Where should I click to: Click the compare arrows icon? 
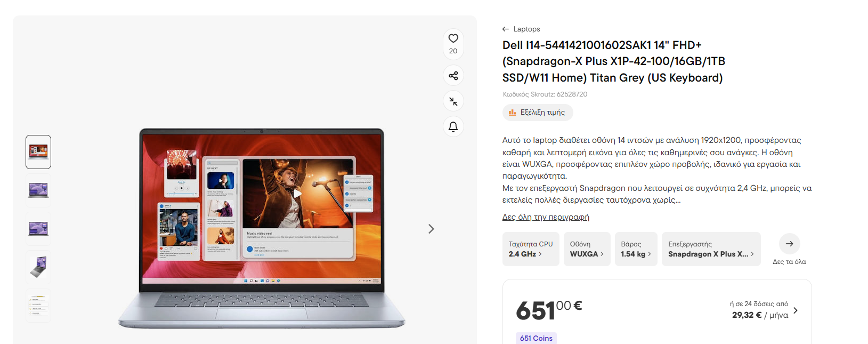(x=453, y=101)
